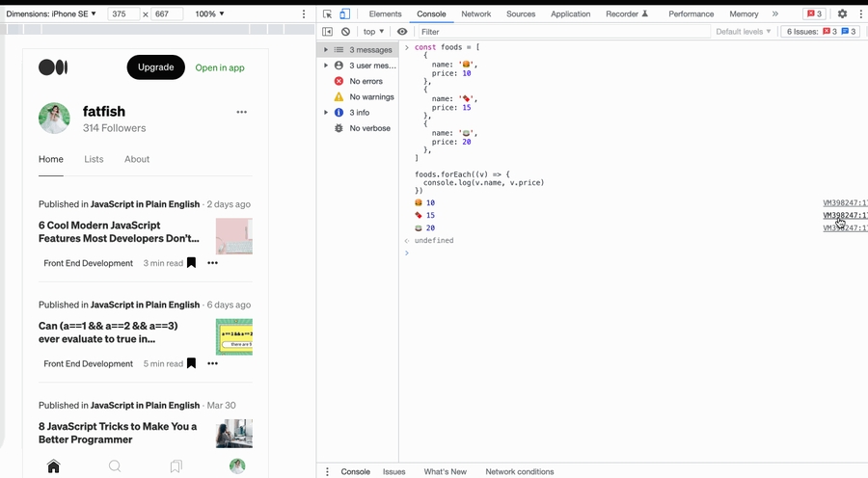868x478 pixels.
Task: Click the home icon in bottom navigation
Action: point(53,466)
